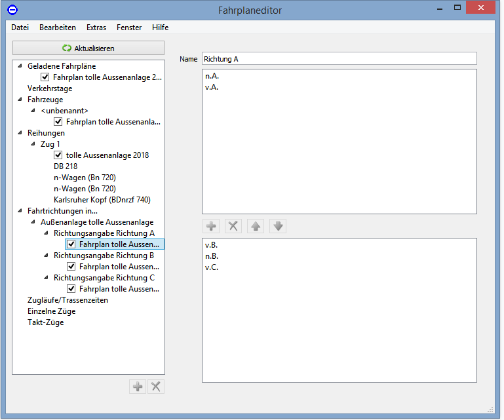Viewport: 504px width, 420px height.
Task: Uncheck the tolle Aussenanlage 2018 checkbox
Action: (x=58, y=155)
